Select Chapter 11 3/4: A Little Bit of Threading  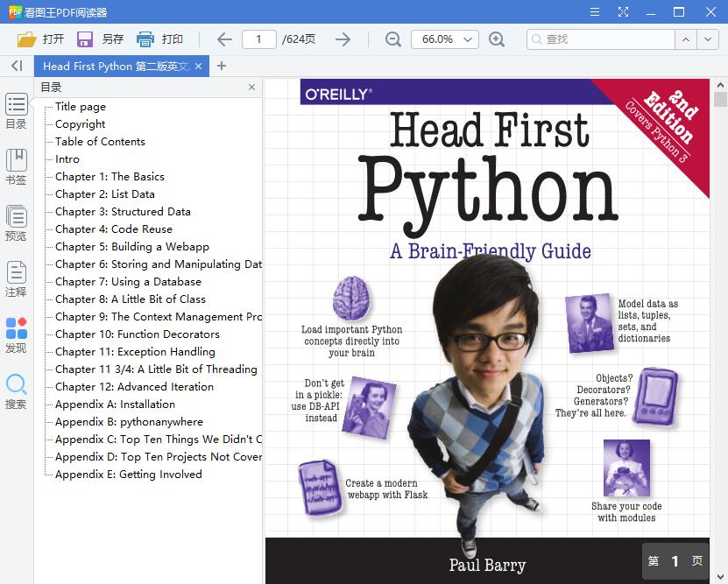point(156,369)
